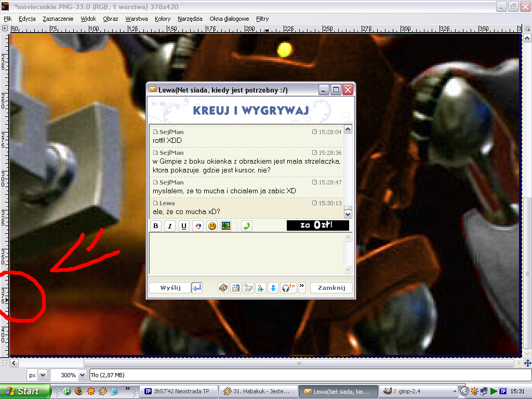Switch to Lewa chat taskbar button
Screen dimensions: 532x399
pyautogui.click(x=338, y=391)
